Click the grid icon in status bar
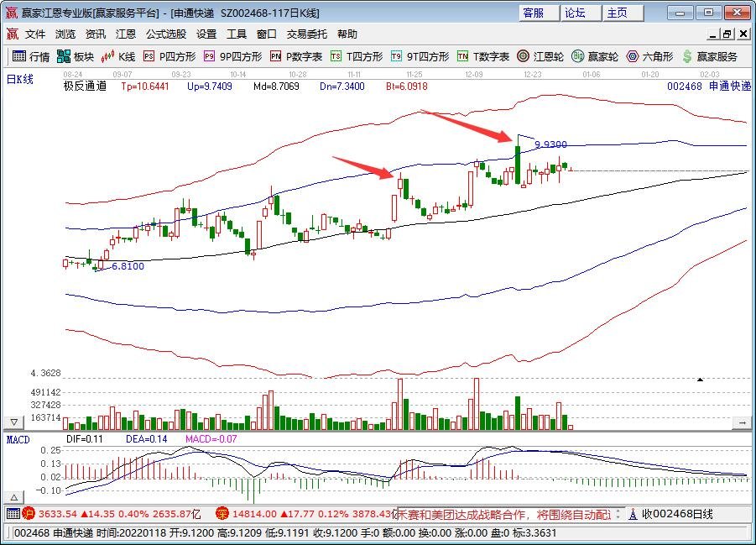 (x=13, y=514)
